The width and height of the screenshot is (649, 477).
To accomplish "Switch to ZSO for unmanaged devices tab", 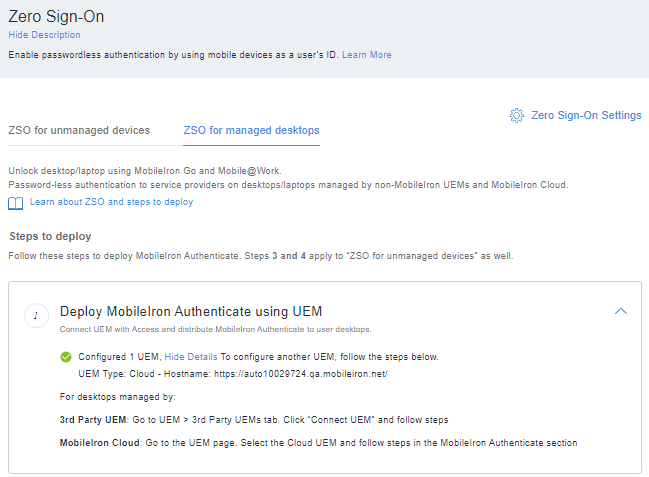I will 79,130.
